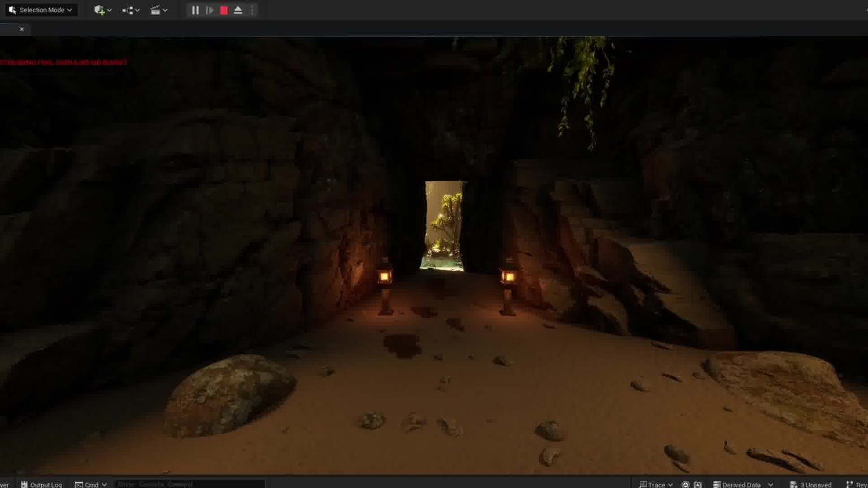Open the Revision Control status
Image resolution: width=868 pixels, height=488 pixels.
coord(857,485)
